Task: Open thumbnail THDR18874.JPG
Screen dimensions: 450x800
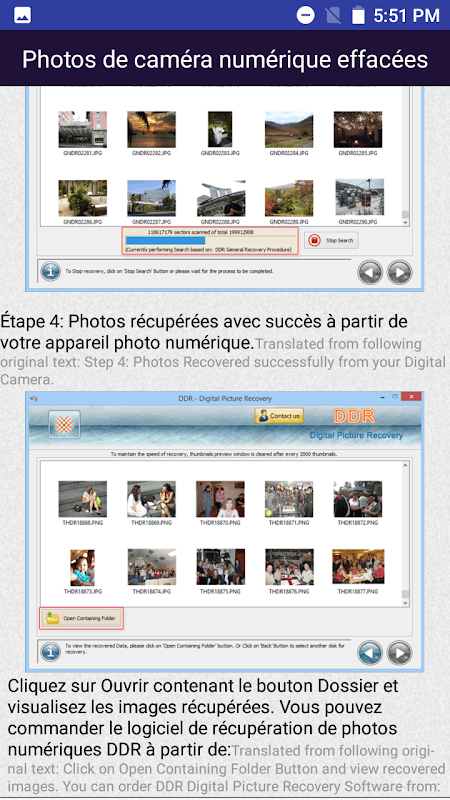Action: coord(152,567)
